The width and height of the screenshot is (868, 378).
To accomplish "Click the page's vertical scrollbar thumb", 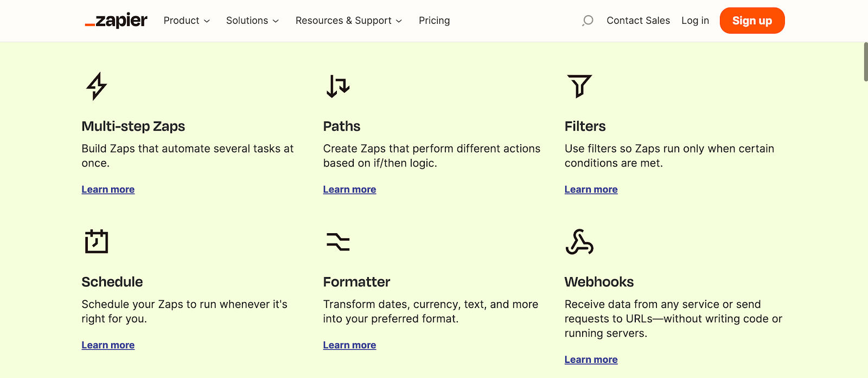I will point(865,62).
